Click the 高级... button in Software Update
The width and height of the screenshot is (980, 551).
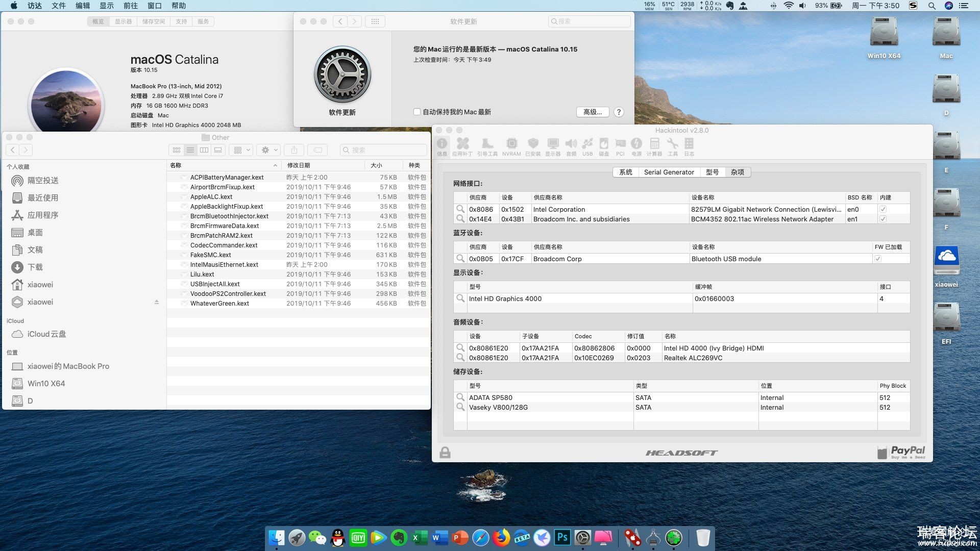tap(593, 112)
